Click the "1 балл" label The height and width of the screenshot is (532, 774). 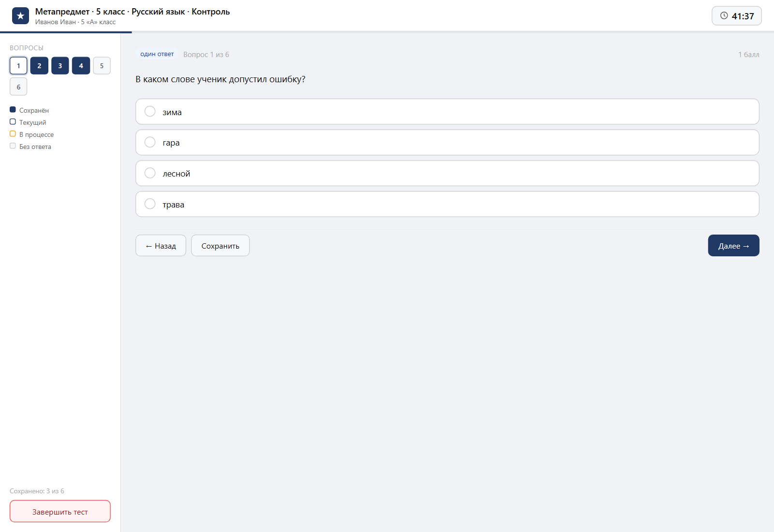click(x=748, y=55)
